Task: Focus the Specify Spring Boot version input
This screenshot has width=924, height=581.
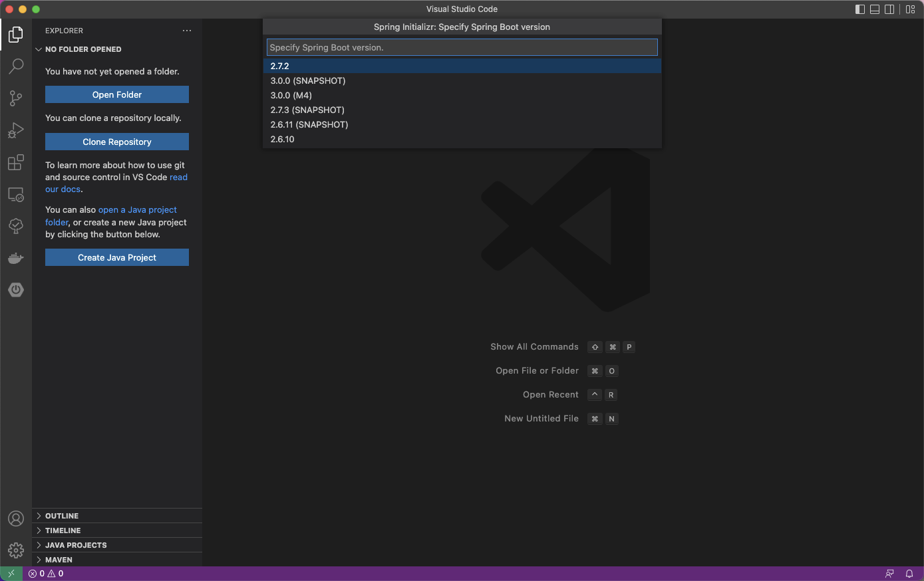Action: point(462,47)
